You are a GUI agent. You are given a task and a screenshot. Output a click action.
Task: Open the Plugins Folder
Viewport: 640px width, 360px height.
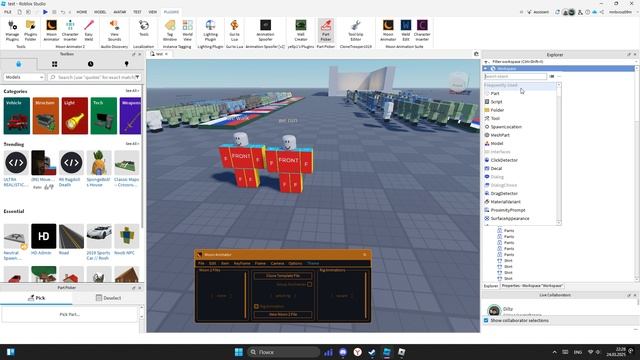pos(31,31)
